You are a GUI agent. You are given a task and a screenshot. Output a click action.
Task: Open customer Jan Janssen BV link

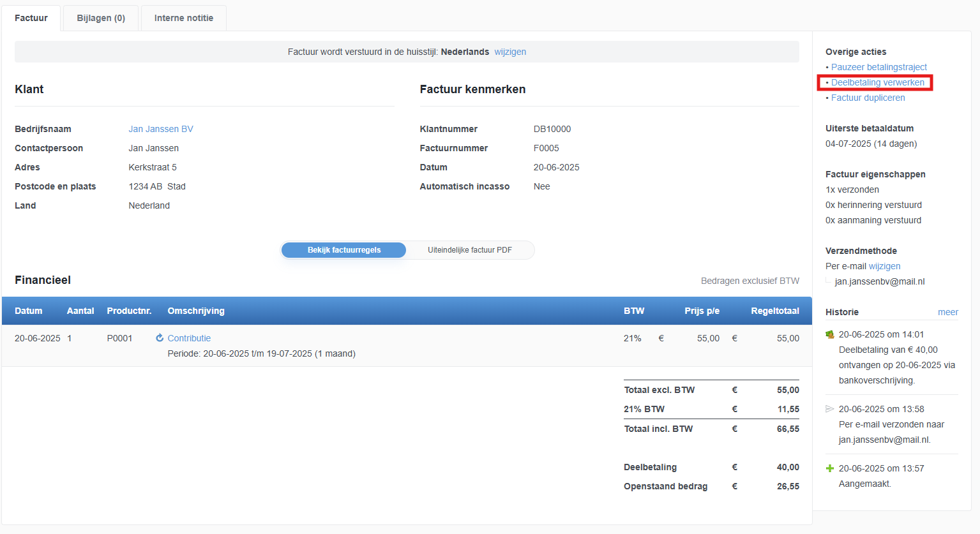pyautogui.click(x=161, y=129)
